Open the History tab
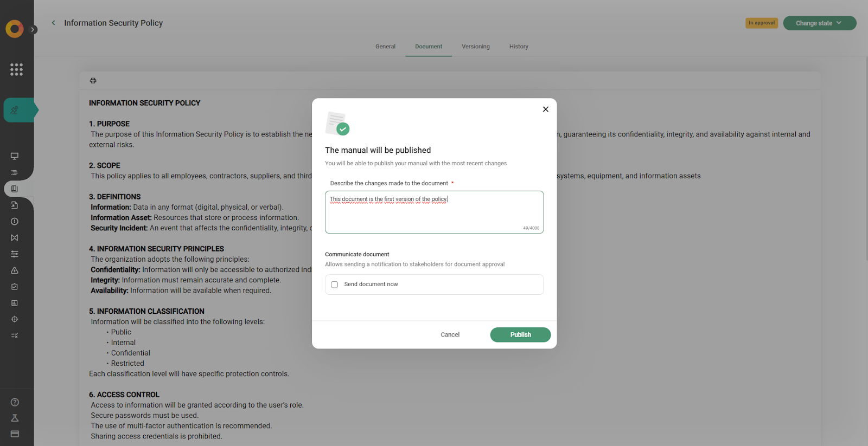Screen dimensions: 868x446 tap(519, 47)
